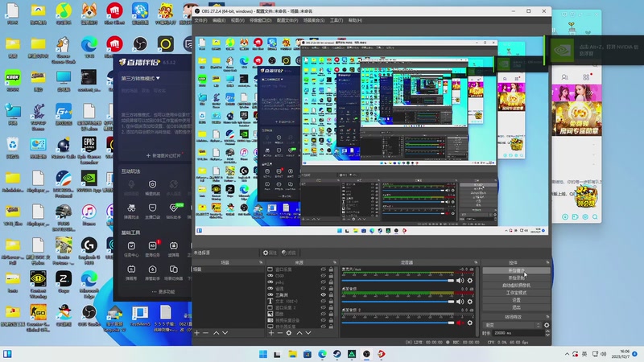Viewport: 644px width, 362px height.
Task: Adjust the 桌面音频 2 volume slider
Action: click(x=398, y=323)
